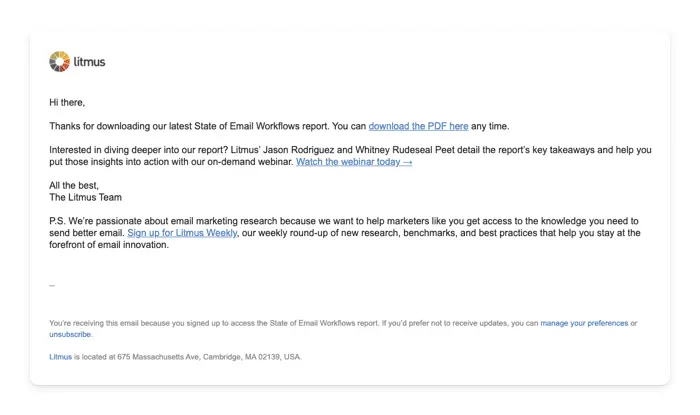700x415 pixels.
Task: Open the 'Litmus' link in the address line
Action: coord(60,357)
